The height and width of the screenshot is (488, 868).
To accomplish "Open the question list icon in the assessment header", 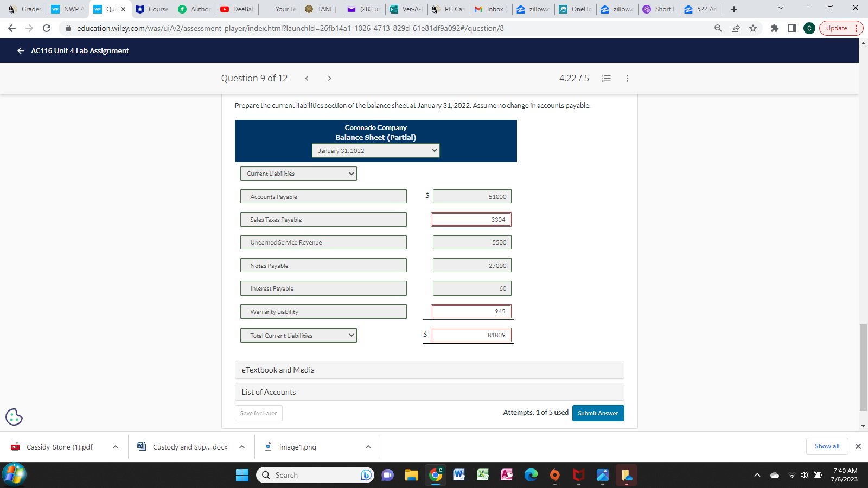I will 606,78.
